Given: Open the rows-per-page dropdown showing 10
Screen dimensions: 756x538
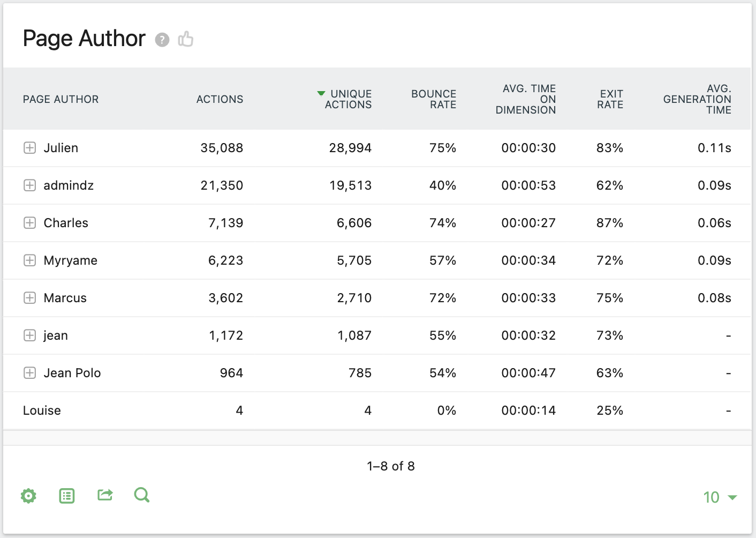Looking at the screenshot, I should pyautogui.click(x=719, y=497).
